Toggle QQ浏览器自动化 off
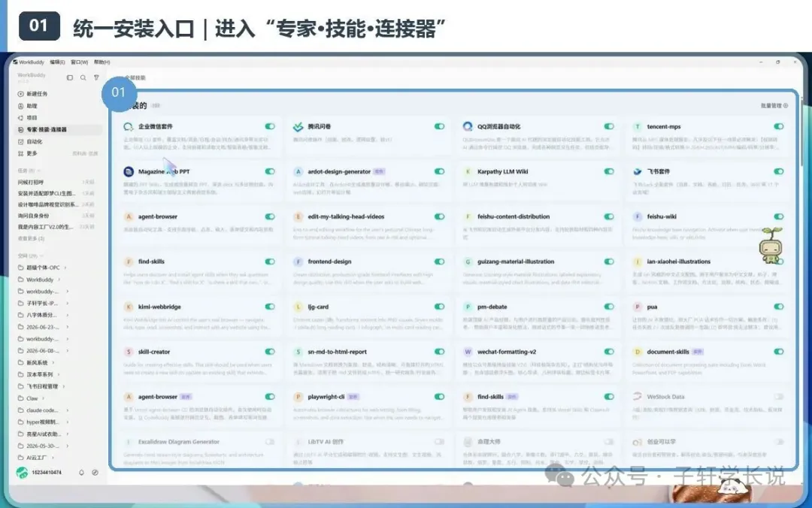 click(x=609, y=126)
